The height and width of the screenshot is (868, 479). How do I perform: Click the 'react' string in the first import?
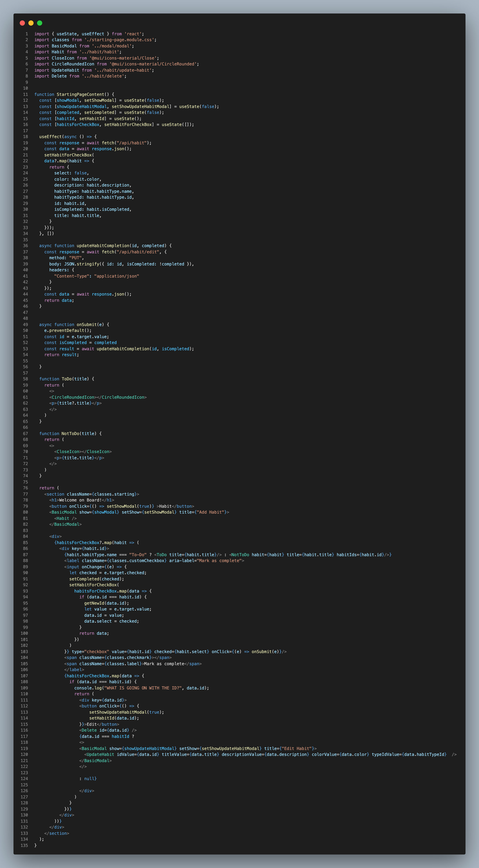tap(133, 34)
